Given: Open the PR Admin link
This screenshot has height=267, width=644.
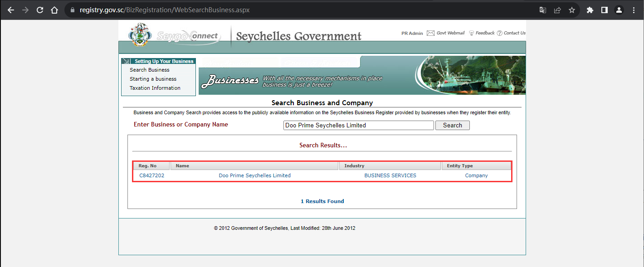Looking at the screenshot, I should [x=412, y=33].
